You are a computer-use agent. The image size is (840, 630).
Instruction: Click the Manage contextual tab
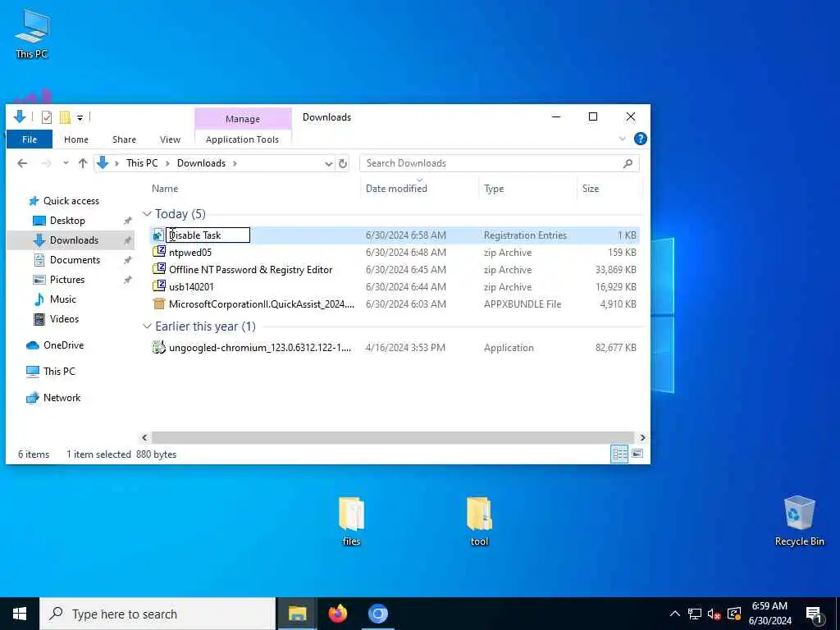click(243, 119)
